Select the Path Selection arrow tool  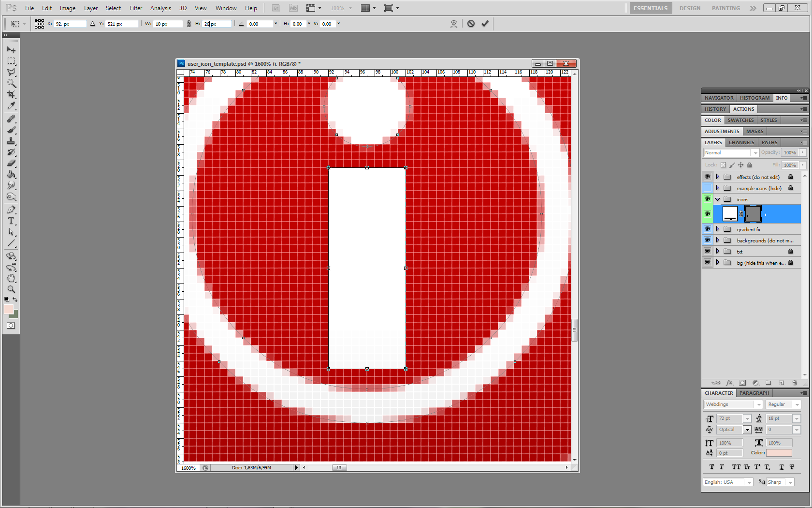tap(11, 232)
